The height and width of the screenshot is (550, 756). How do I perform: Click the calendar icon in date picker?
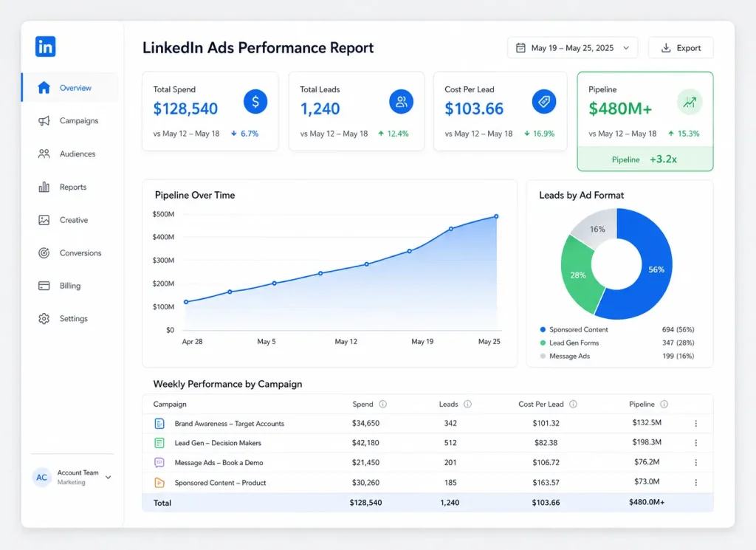(x=520, y=48)
